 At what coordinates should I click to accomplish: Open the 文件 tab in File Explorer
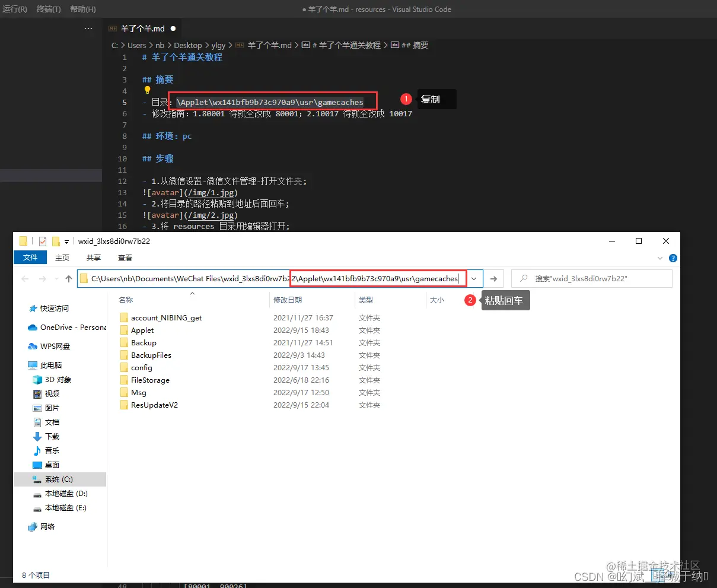[x=30, y=258]
